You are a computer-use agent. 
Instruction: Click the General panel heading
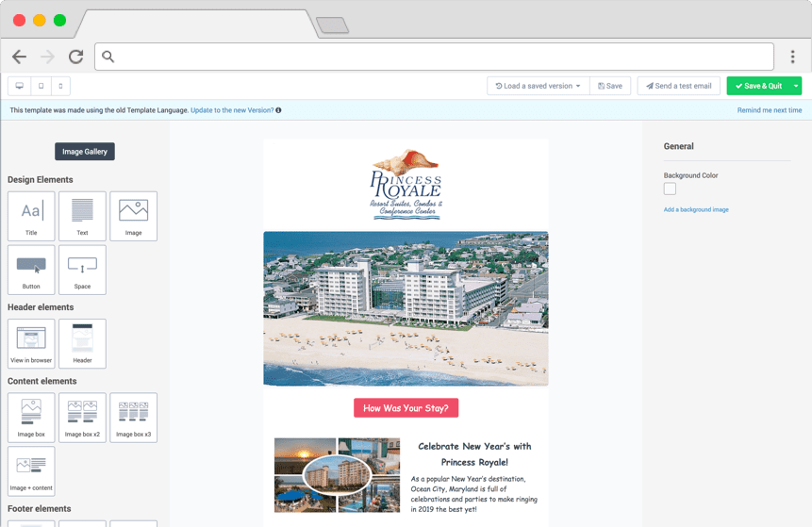(678, 146)
